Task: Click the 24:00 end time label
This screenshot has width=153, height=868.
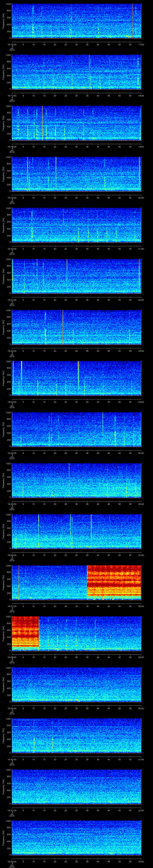Action: point(141,402)
